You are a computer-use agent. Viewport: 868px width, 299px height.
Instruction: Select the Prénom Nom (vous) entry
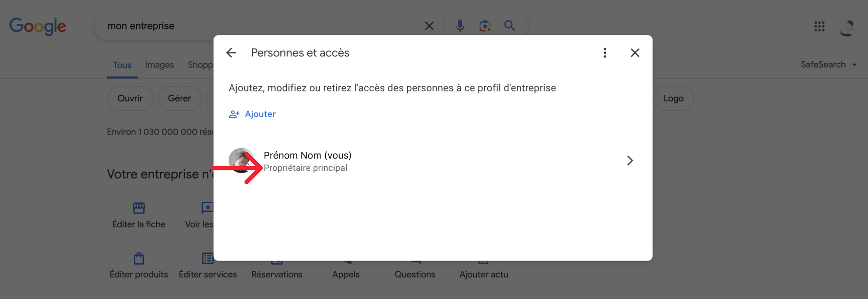click(433, 161)
